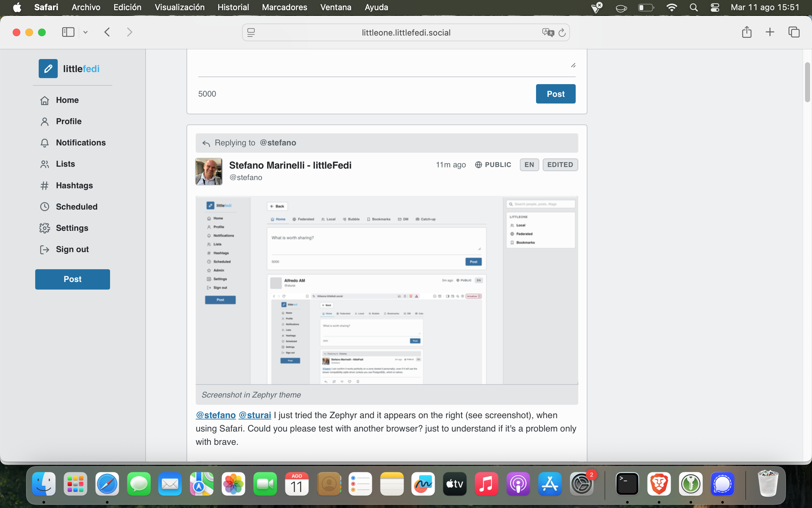Open the Visualización menu
Image resolution: width=812 pixels, height=508 pixels.
coord(180,7)
